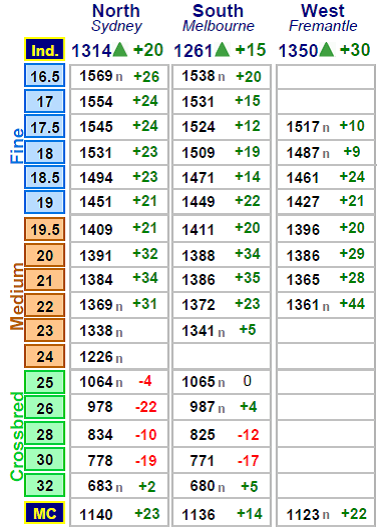Image resolution: width=384 pixels, height=527 pixels.
Task: Click the 16.5 micron fine label
Action: click(45, 76)
